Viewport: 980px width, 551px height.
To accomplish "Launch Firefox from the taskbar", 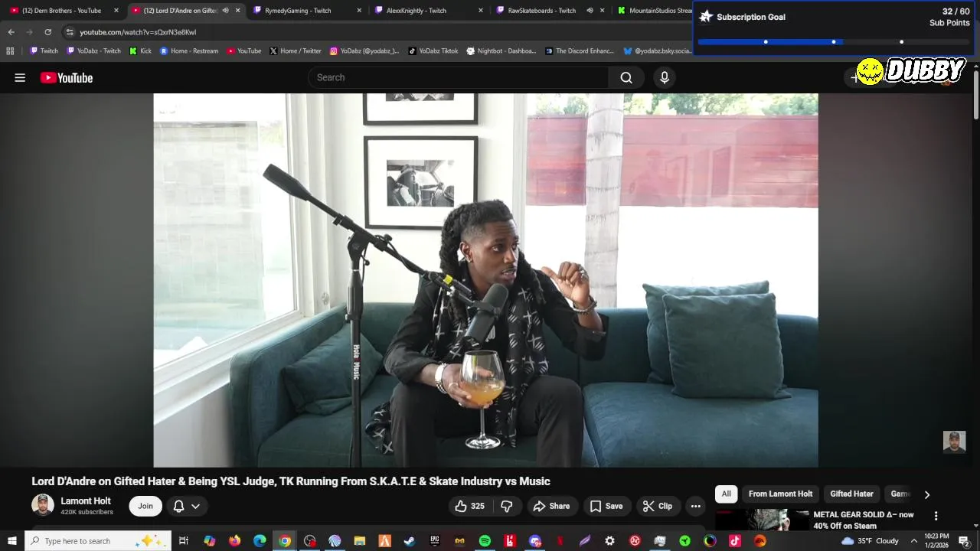I will pyautogui.click(x=234, y=541).
